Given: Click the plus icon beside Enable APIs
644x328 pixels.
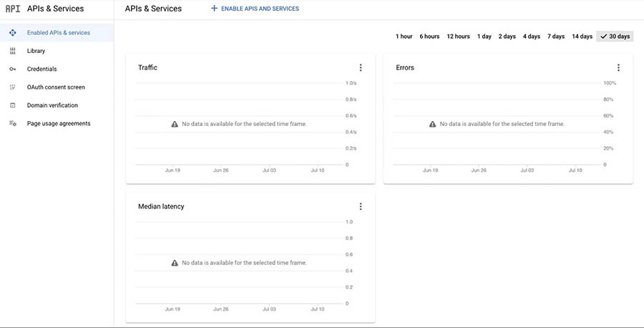Looking at the screenshot, I should pyautogui.click(x=214, y=9).
